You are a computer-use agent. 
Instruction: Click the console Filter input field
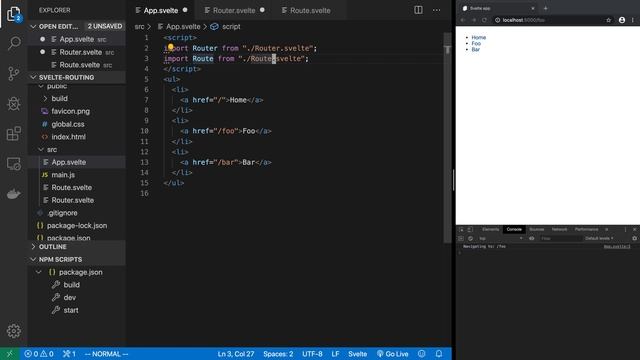click(560, 238)
